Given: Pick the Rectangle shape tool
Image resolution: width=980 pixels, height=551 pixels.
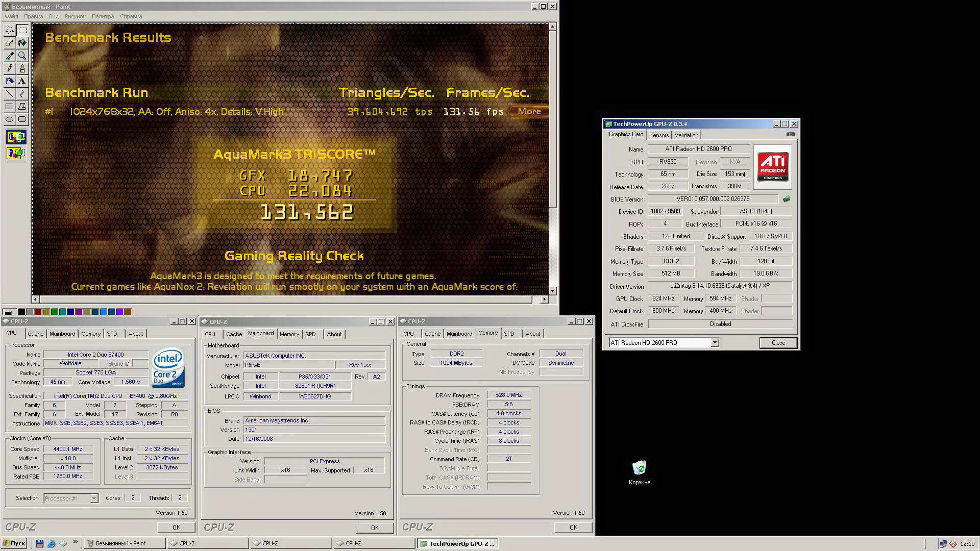Looking at the screenshot, I should pyautogui.click(x=9, y=107).
